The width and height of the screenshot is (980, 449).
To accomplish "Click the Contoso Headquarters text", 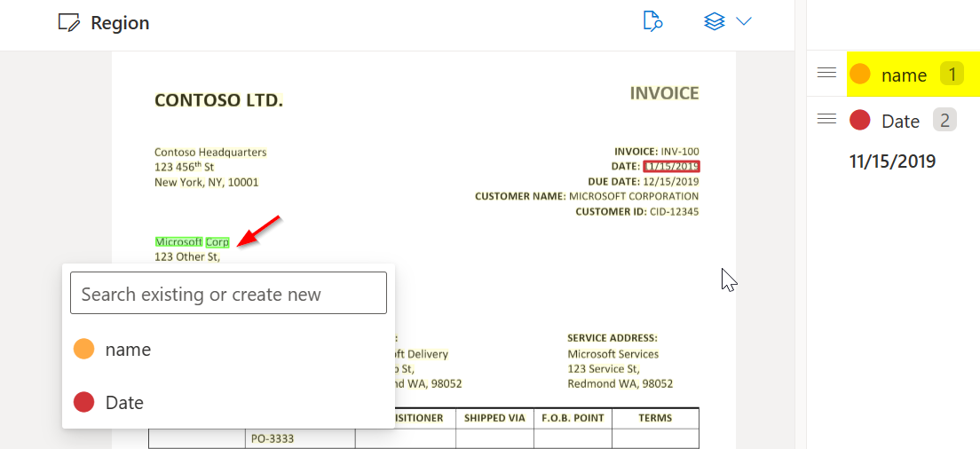I will pos(210,152).
